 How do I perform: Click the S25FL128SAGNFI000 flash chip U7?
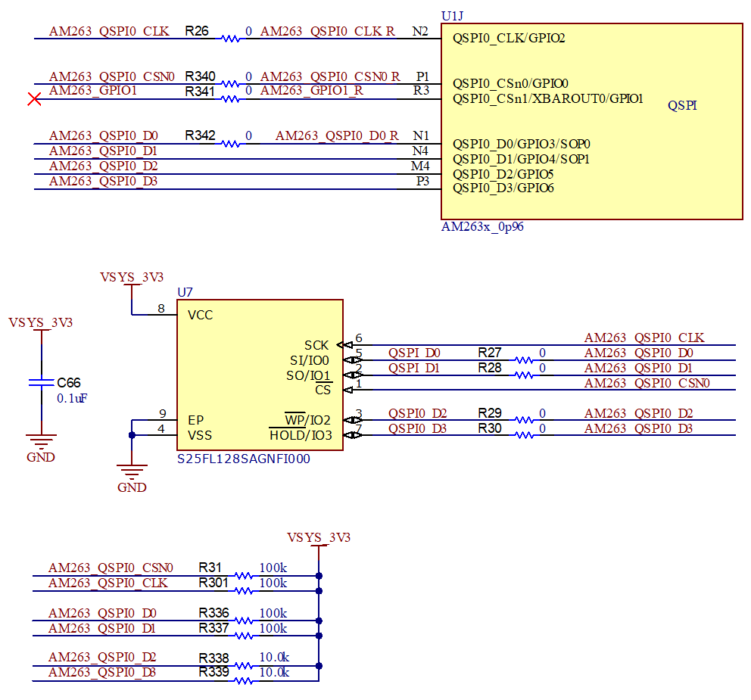click(260, 375)
